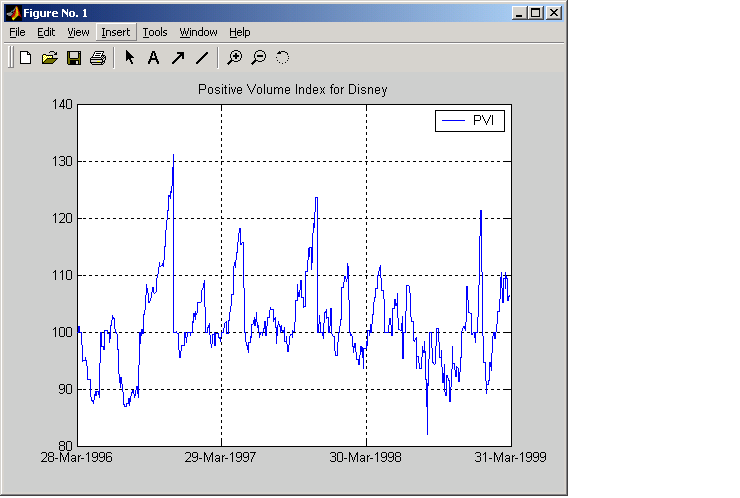Maximize the Figure No. 1 window
This screenshot has width=740, height=498.
point(536,13)
